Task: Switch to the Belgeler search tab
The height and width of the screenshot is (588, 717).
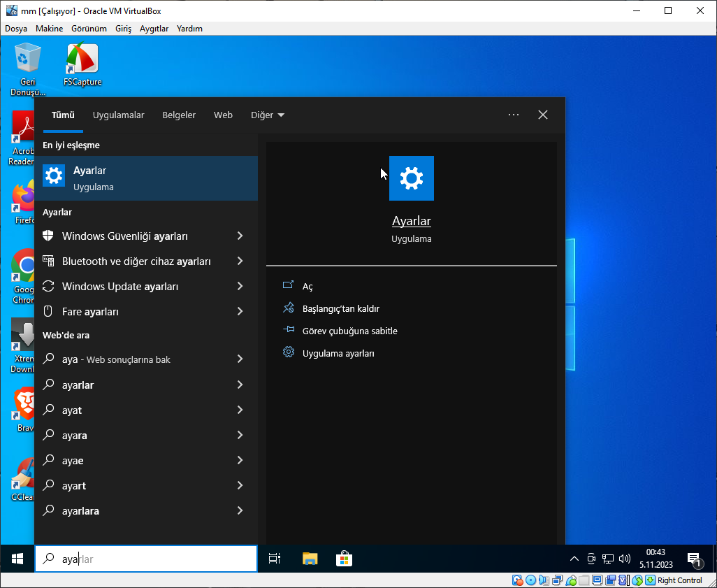Action: click(179, 115)
